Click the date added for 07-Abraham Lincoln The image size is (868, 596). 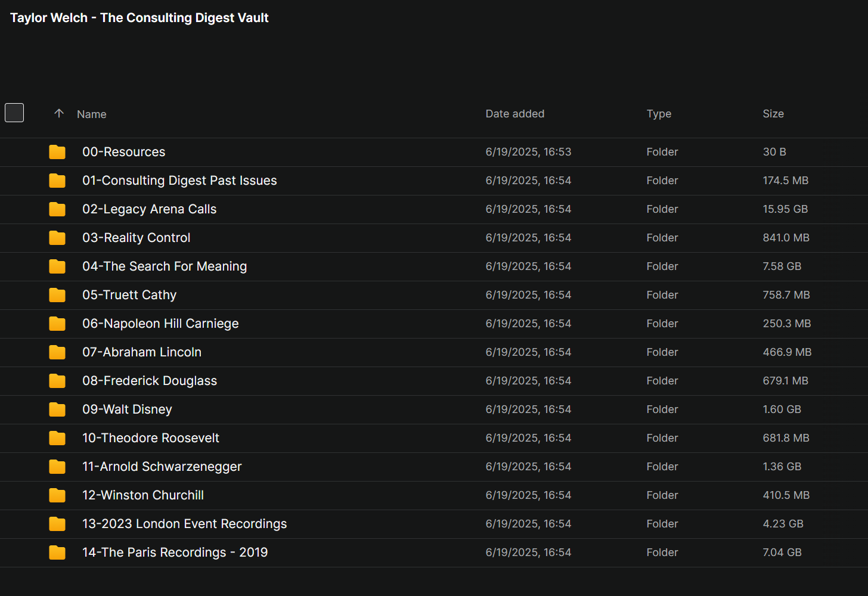tap(528, 352)
